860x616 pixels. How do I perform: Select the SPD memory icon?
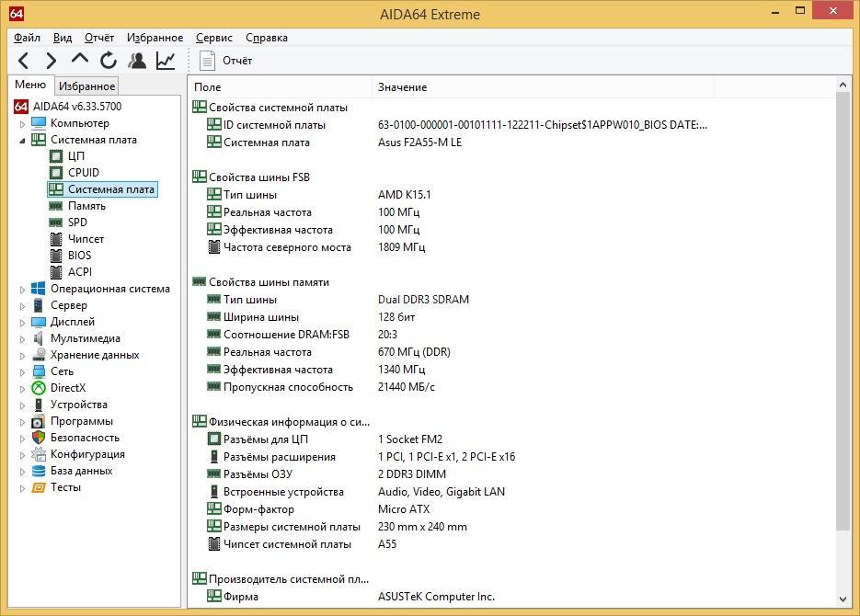coord(56,222)
